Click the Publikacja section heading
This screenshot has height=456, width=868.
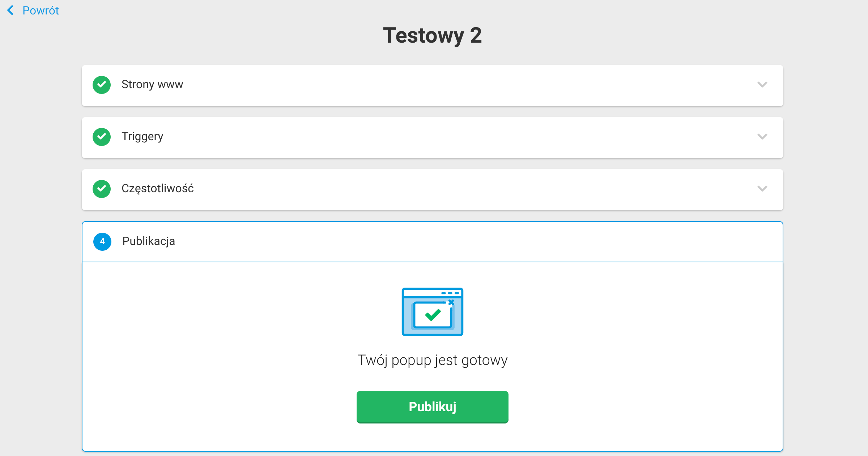[149, 241]
